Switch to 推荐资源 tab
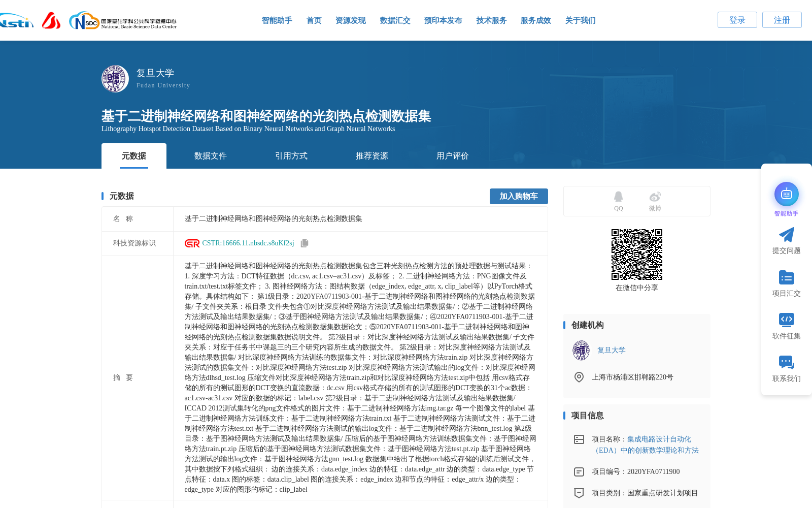812x508 pixels. pos(372,156)
